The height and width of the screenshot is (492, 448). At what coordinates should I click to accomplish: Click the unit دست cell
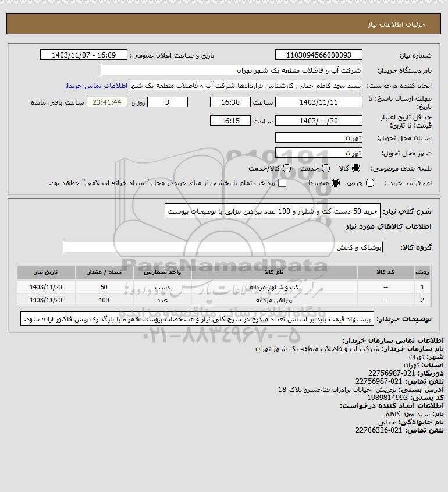click(x=162, y=287)
